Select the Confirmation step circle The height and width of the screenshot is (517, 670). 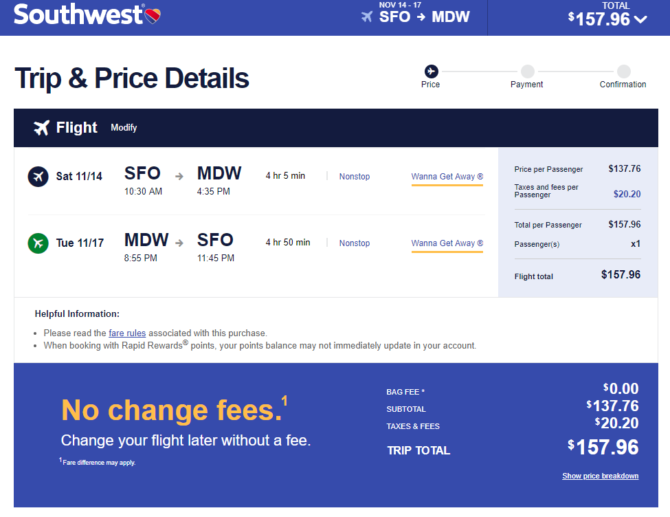pos(623,71)
